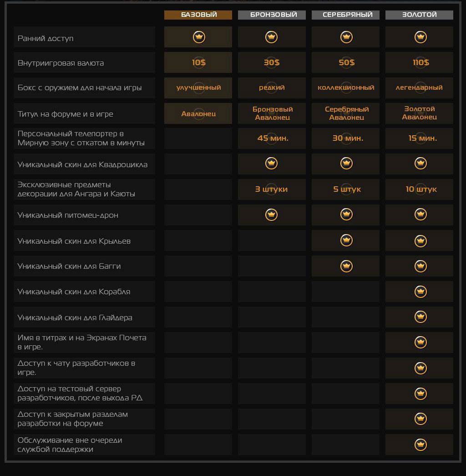Click the crown for Глайдера skin
Viewport: 466px width, 476px height.
click(420, 317)
